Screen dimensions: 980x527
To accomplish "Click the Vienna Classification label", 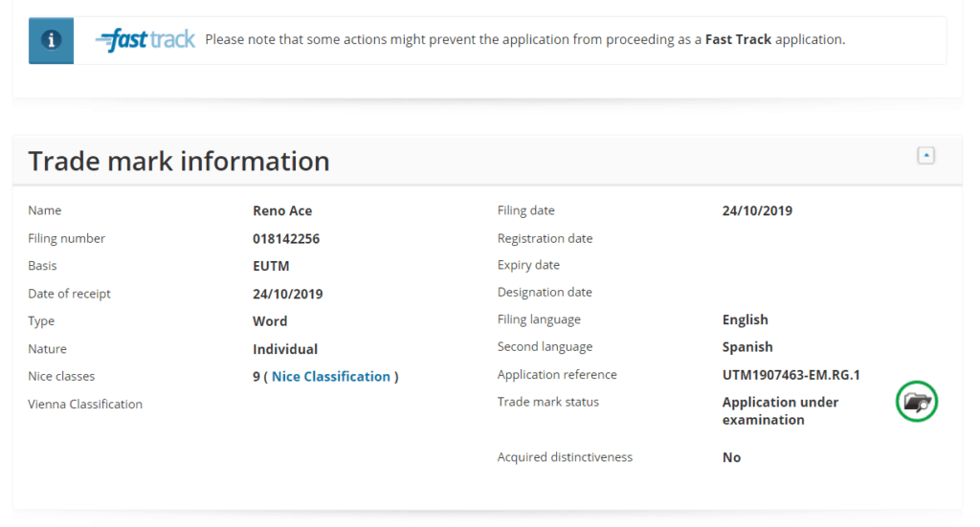I will 85,405.
